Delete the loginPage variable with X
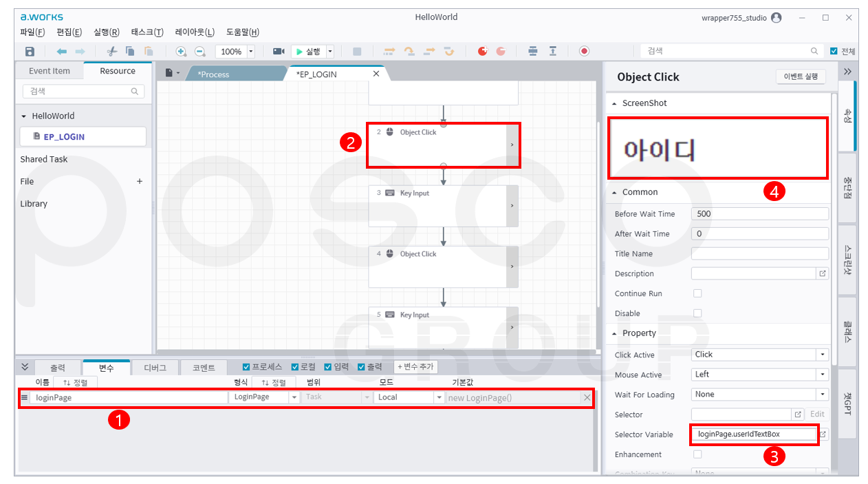Viewport: 868px width, 484px height. pyautogui.click(x=587, y=397)
